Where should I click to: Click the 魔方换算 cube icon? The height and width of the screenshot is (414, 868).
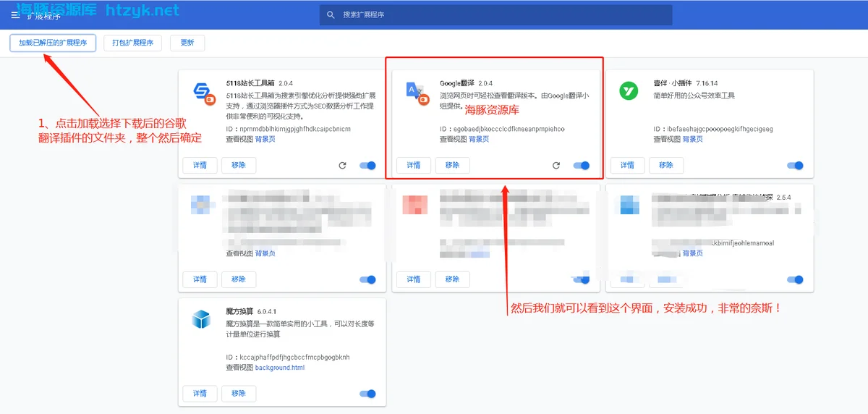(200, 319)
